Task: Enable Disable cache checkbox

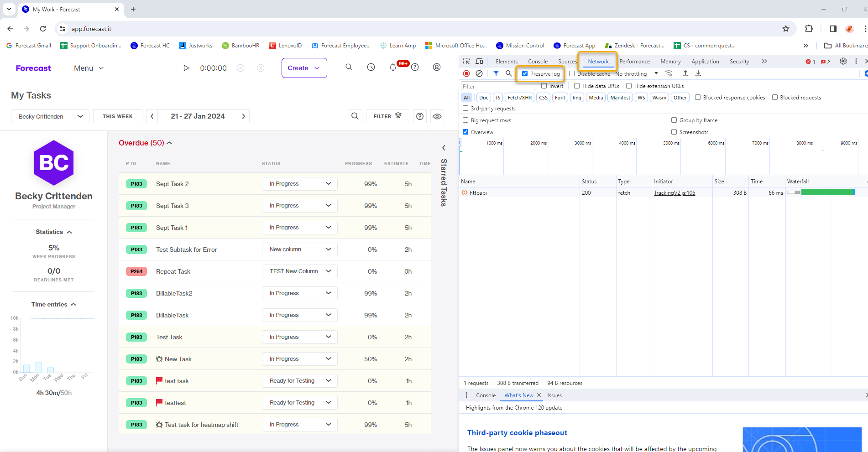Action: (x=572, y=73)
